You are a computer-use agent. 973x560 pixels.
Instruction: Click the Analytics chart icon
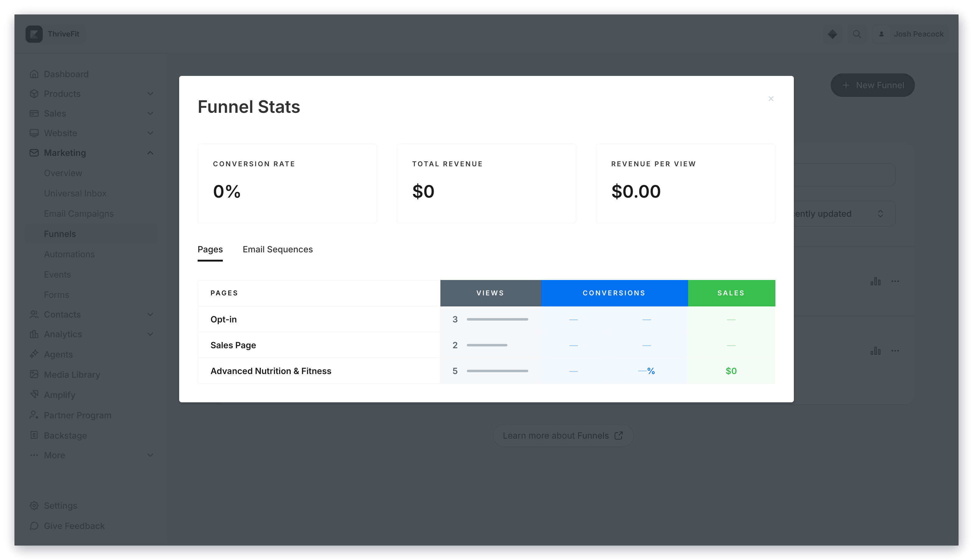coord(34,334)
